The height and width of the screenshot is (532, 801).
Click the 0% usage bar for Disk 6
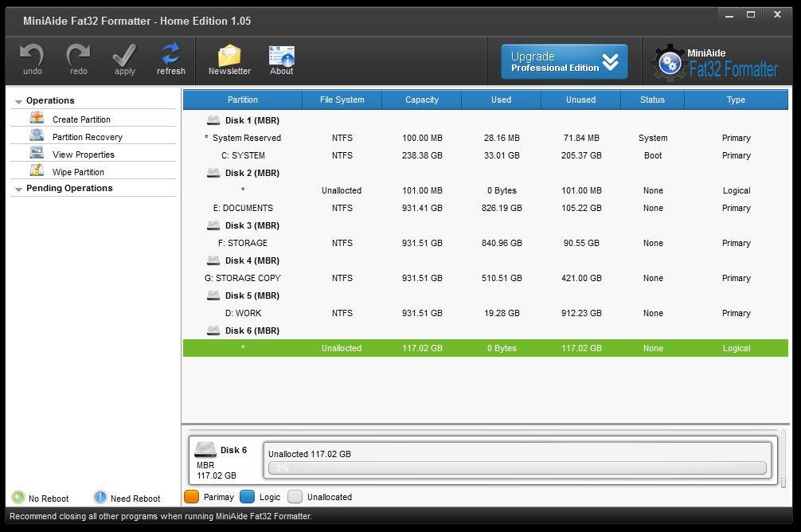518,468
